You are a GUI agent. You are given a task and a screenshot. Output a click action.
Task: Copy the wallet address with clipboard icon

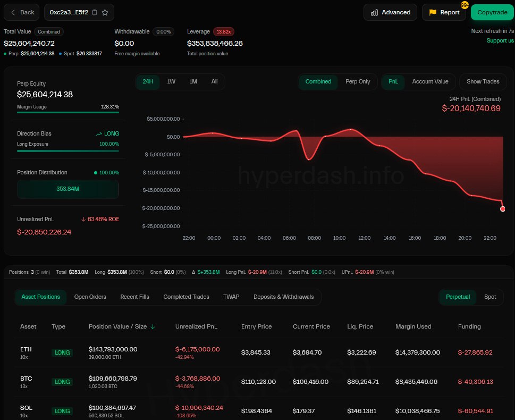click(x=95, y=12)
